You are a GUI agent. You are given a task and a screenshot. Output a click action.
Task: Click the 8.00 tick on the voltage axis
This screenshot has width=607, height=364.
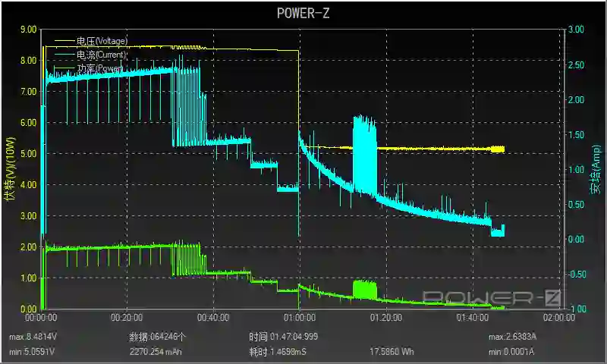[28, 61]
